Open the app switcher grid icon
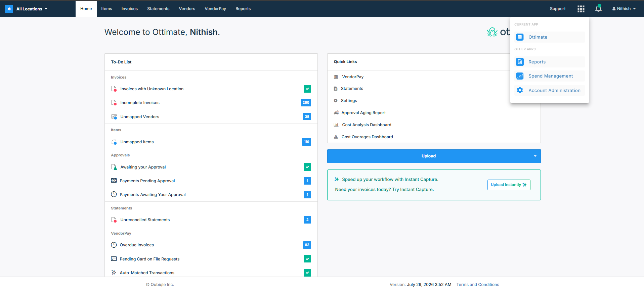The width and height of the screenshot is (644, 291). (x=581, y=9)
